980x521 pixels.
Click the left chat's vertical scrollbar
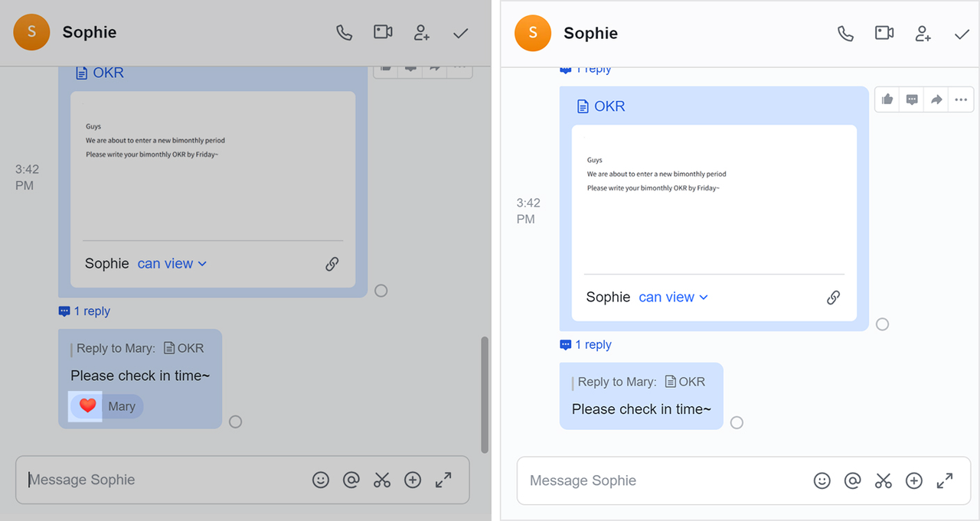(x=484, y=394)
